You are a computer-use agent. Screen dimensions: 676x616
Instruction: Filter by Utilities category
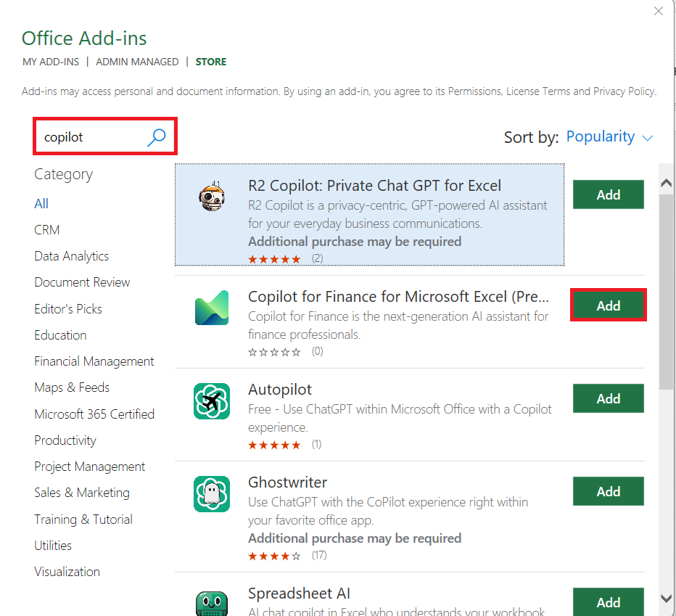53,546
